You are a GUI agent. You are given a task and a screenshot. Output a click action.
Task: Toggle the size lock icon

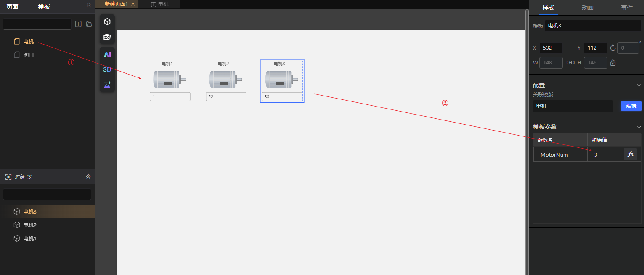pos(613,63)
